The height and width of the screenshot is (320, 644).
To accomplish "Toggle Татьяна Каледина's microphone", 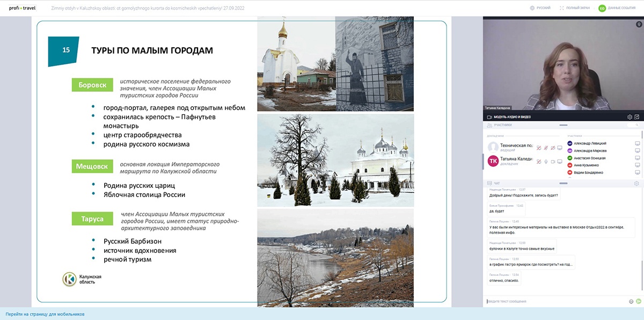I will point(546,161).
